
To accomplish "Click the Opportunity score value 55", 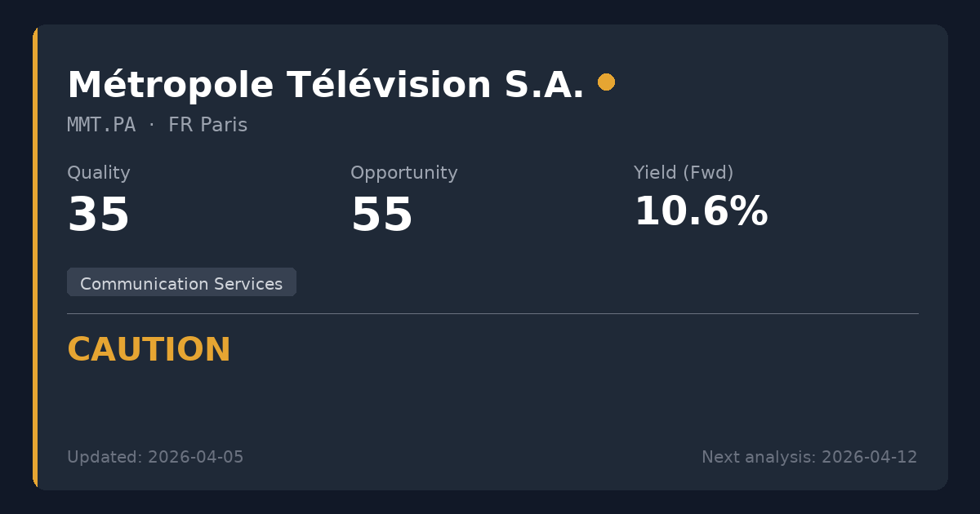I will click(381, 215).
